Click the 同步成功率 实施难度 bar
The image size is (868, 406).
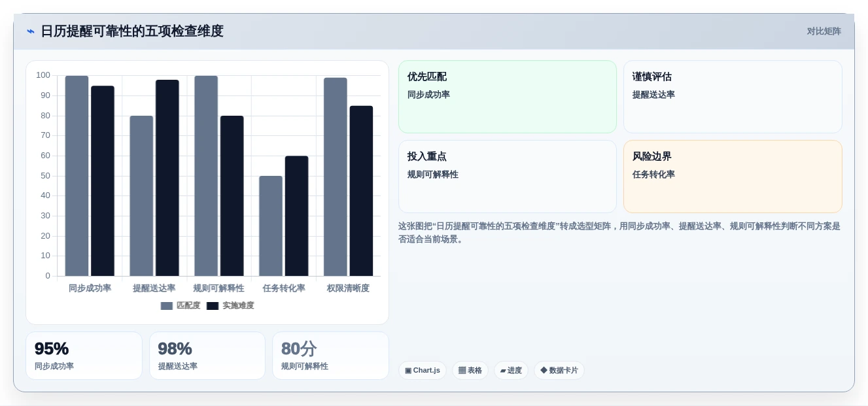[x=103, y=181]
